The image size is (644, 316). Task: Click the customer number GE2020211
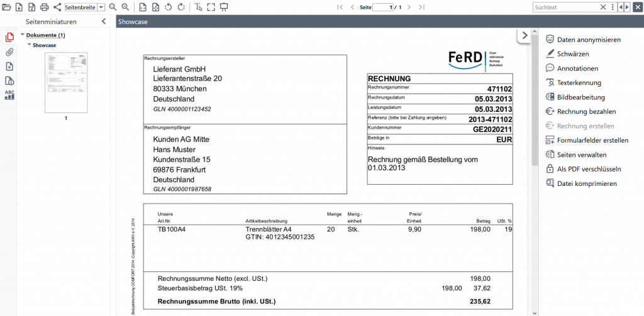tap(492, 129)
